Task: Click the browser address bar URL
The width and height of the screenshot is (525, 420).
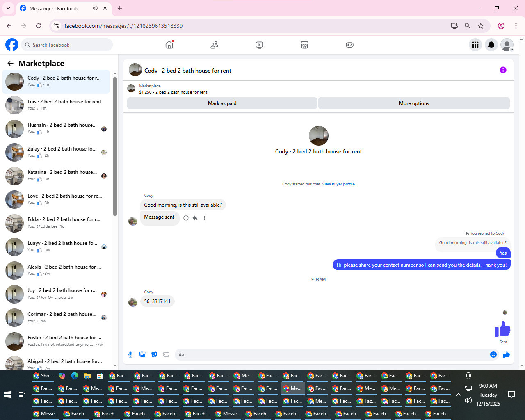Action: (123, 26)
